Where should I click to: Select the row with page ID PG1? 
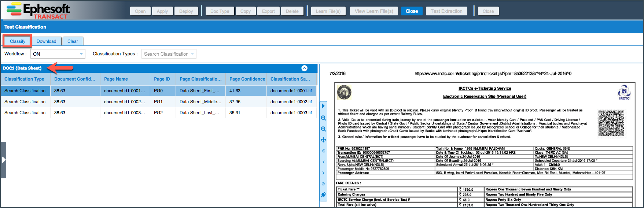158,102
